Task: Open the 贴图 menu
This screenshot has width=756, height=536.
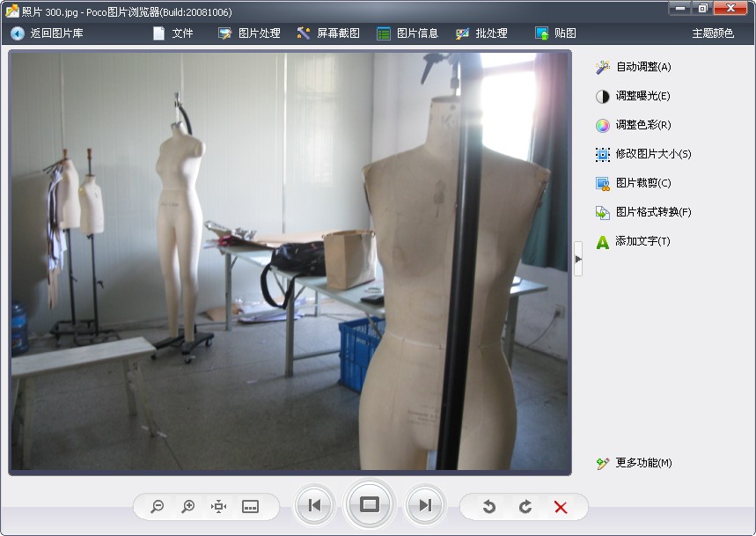Action: (x=555, y=33)
